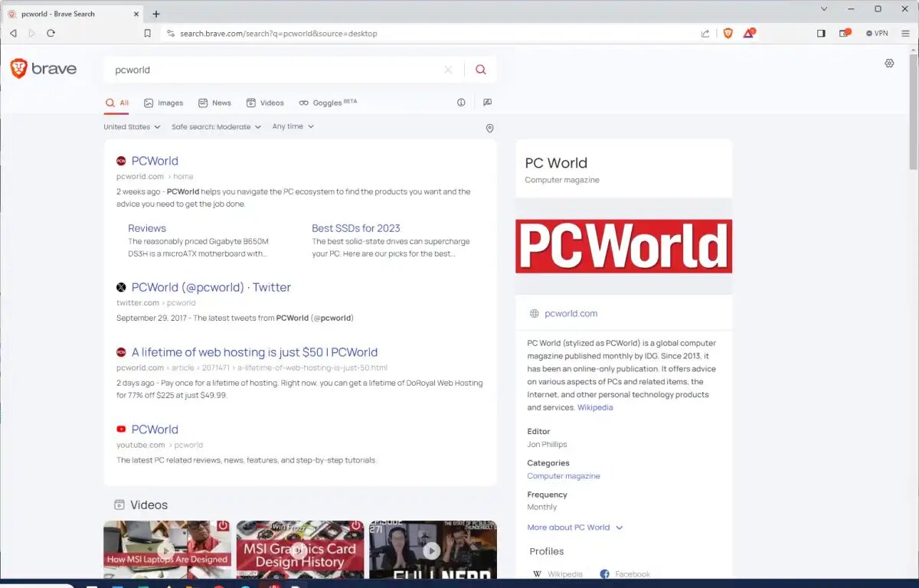
Task: Open the Reviews sublink
Action: [147, 228]
